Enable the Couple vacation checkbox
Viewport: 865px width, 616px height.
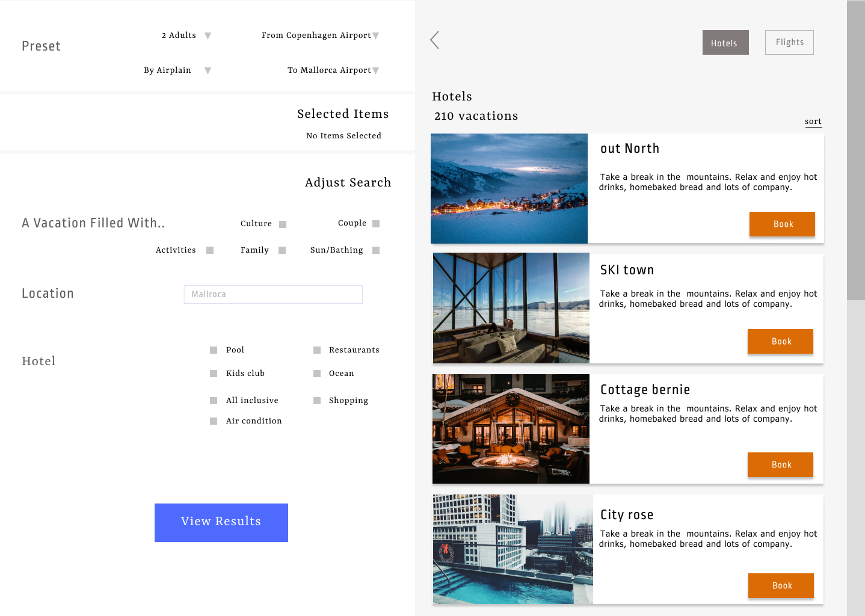click(376, 224)
